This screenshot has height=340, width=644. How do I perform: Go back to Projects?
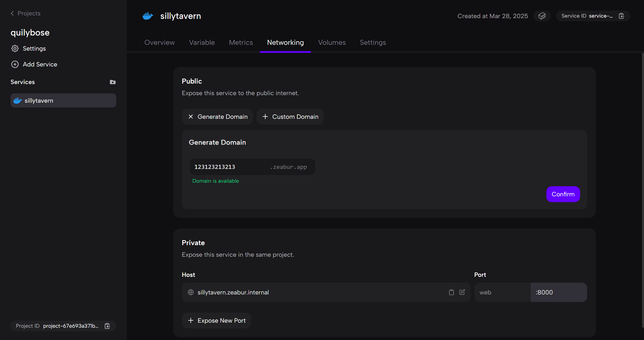tap(25, 13)
